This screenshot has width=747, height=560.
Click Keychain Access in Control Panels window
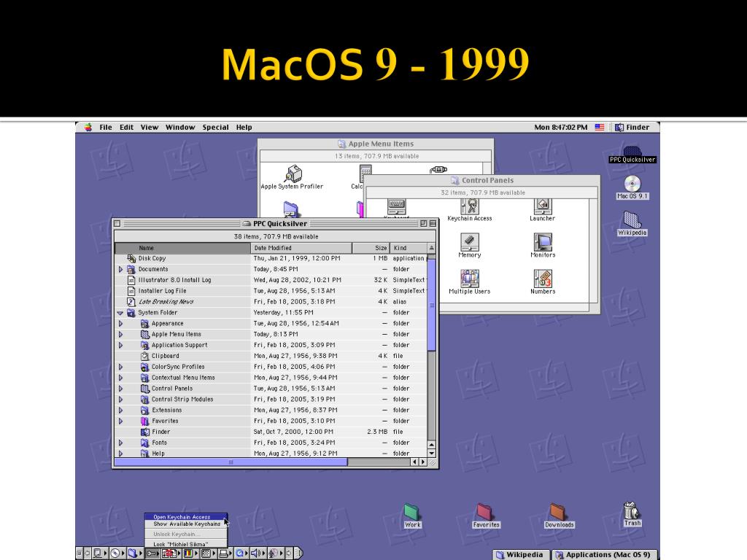pos(470,211)
